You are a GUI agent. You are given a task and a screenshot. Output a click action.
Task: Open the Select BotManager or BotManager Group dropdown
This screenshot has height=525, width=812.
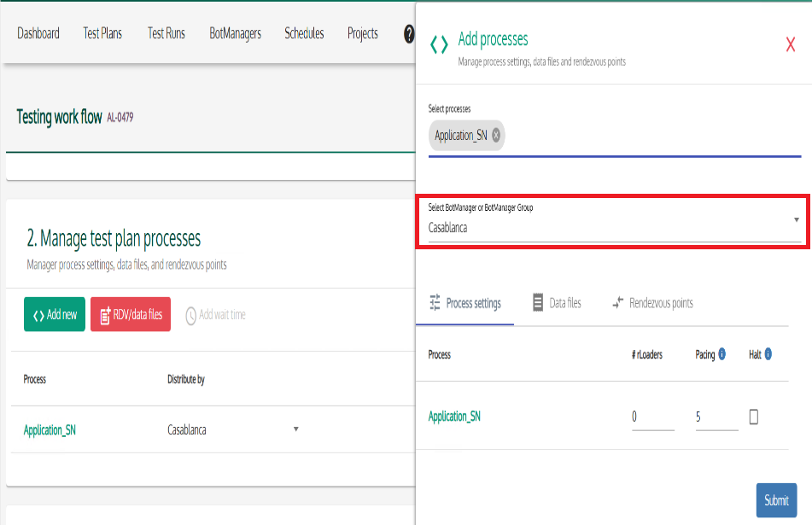coord(614,223)
